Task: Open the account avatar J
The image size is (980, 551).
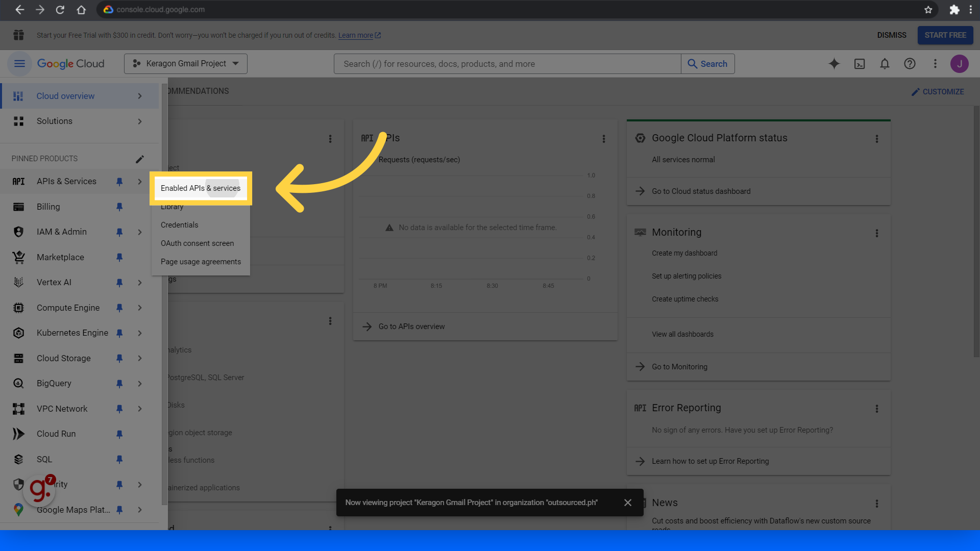Action: point(960,64)
